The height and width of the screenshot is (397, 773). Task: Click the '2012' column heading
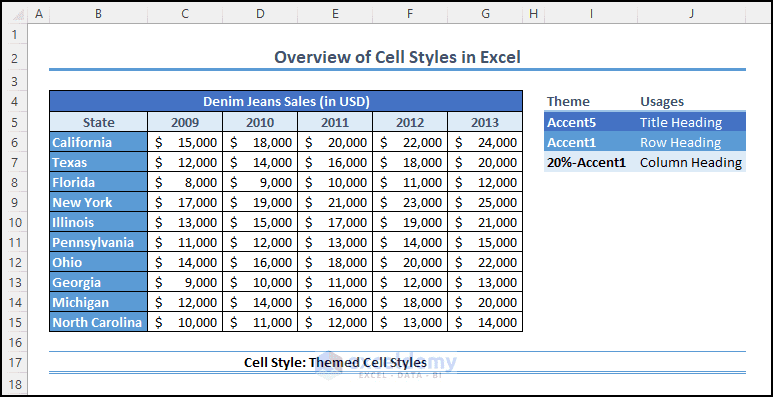tap(410, 122)
